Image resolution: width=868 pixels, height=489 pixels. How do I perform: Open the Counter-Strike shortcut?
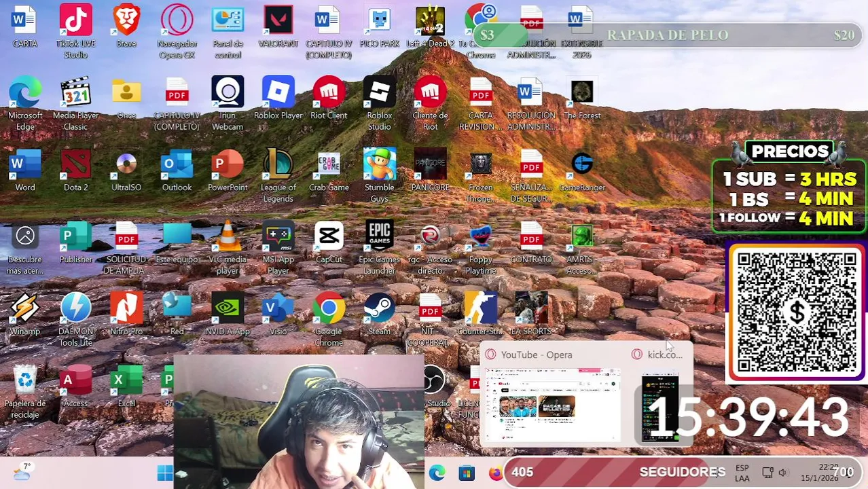tap(480, 315)
